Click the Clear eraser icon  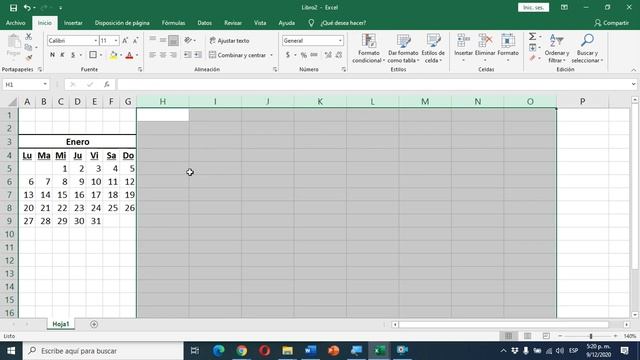coord(532,58)
